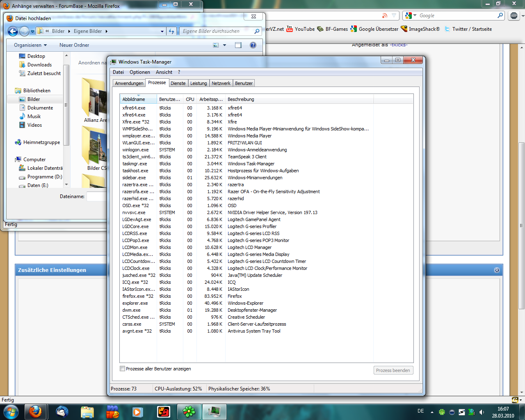Click the Adblock Plus ABP icon

point(514,16)
